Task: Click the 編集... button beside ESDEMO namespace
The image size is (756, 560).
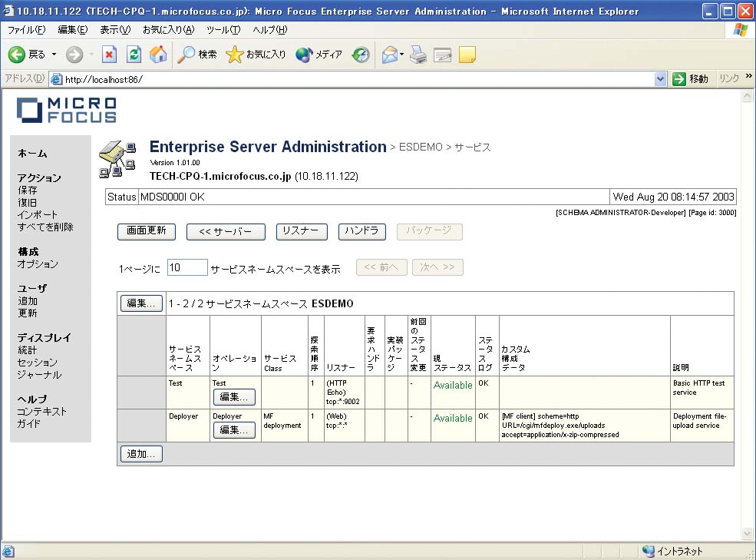Action: point(141,303)
